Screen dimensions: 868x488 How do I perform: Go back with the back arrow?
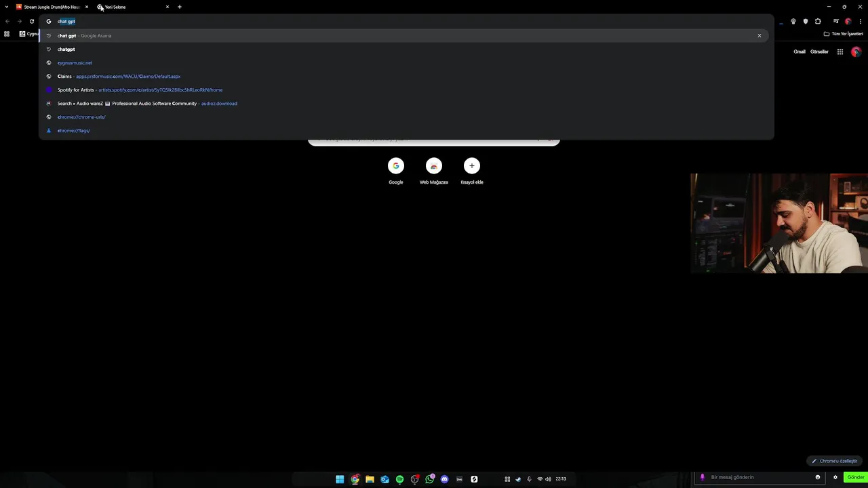pos(7,21)
